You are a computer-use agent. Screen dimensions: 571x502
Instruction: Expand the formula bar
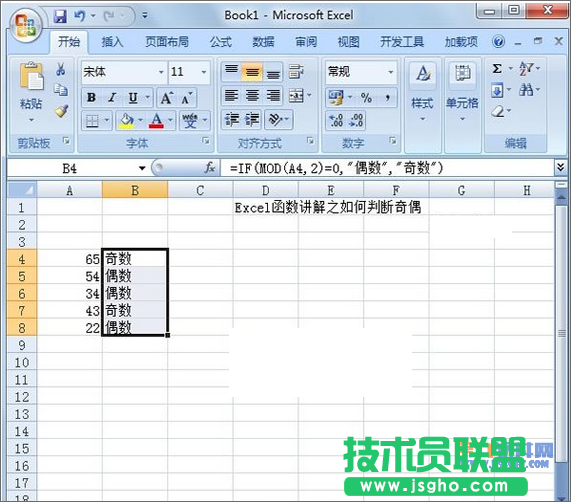(x=561, y=168)
